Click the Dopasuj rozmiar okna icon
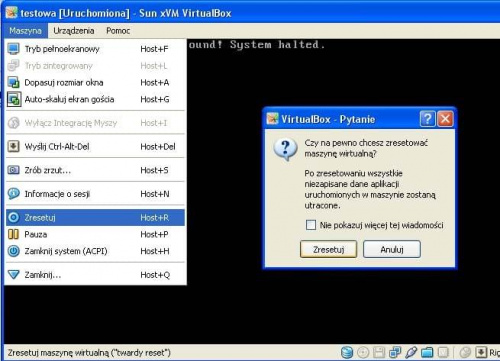Screen dimensions: 500x361 [13, 82]
